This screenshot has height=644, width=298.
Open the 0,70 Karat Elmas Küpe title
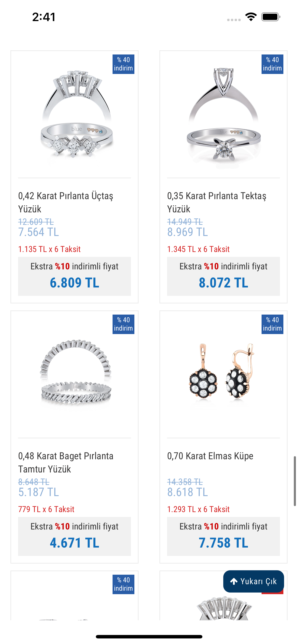pyautogui.click(x=210, y=456)
